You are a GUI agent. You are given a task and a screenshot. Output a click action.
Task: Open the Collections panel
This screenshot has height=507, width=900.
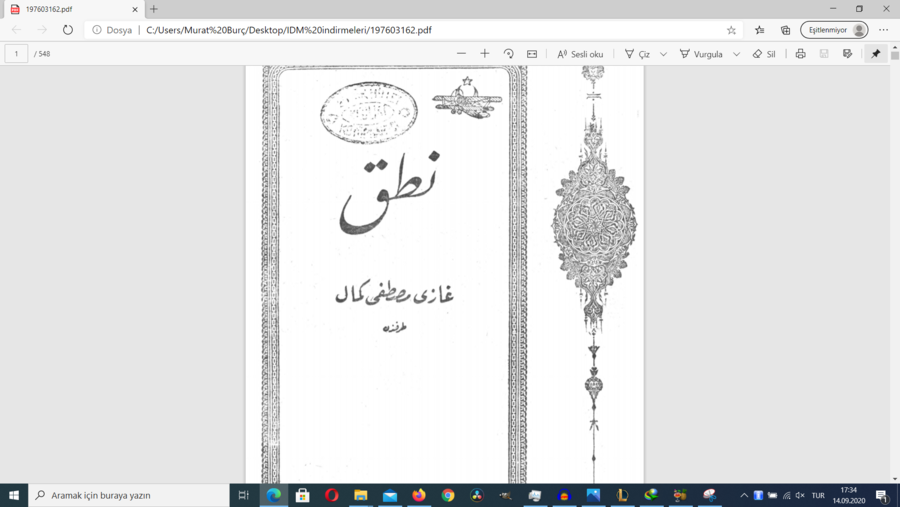pyautogui.click(x=785, y=30)
